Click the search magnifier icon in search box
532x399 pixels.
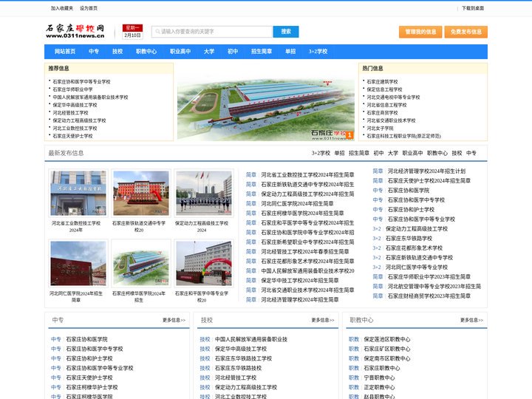pyautogui.click(x=157, y=32)
